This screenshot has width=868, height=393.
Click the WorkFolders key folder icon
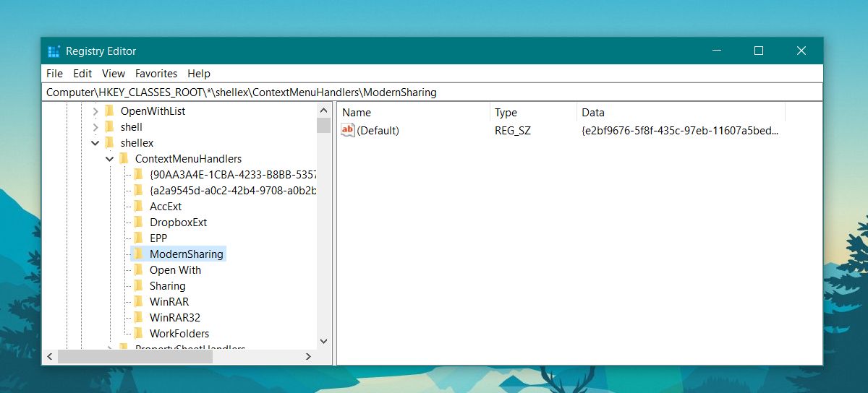tap(138, 334)
